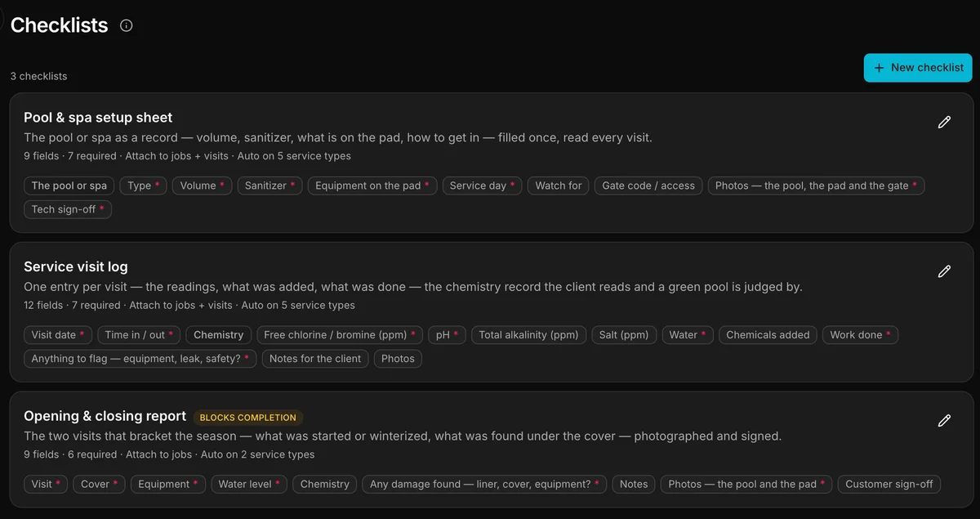Viewport: 980px width, 519px height.
Task: Click the Work done chip
Action: (x=861, y=335)
